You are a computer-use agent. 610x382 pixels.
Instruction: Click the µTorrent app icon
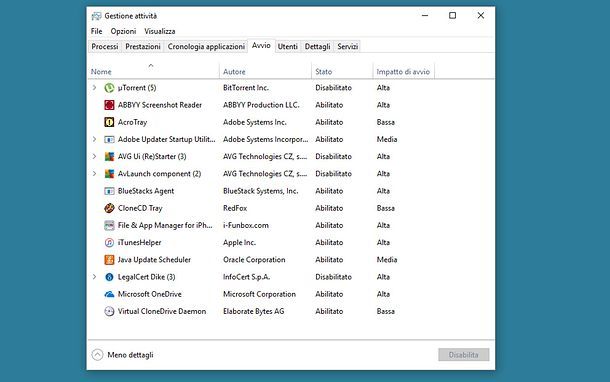click(x=109, y=88)
